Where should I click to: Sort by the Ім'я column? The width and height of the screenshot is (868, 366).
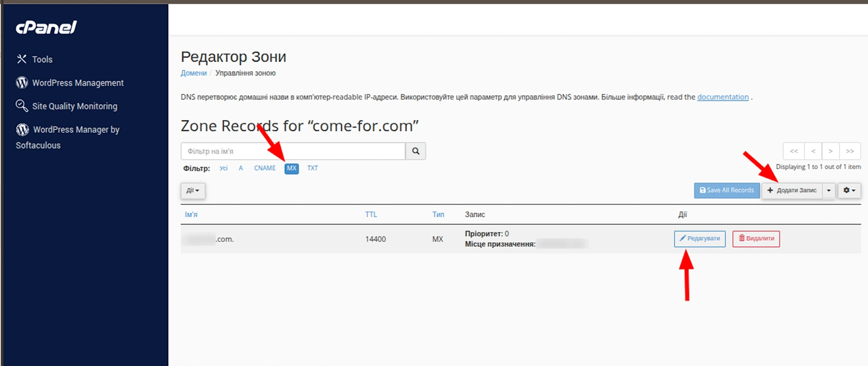pyautogui.click(x=191, y=215)
